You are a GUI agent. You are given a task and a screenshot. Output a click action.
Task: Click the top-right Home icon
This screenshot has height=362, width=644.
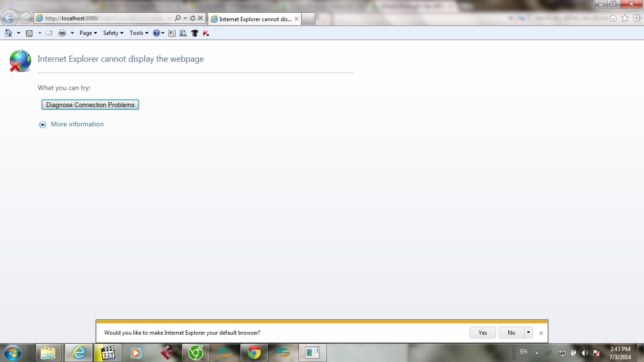coord(613,18)
